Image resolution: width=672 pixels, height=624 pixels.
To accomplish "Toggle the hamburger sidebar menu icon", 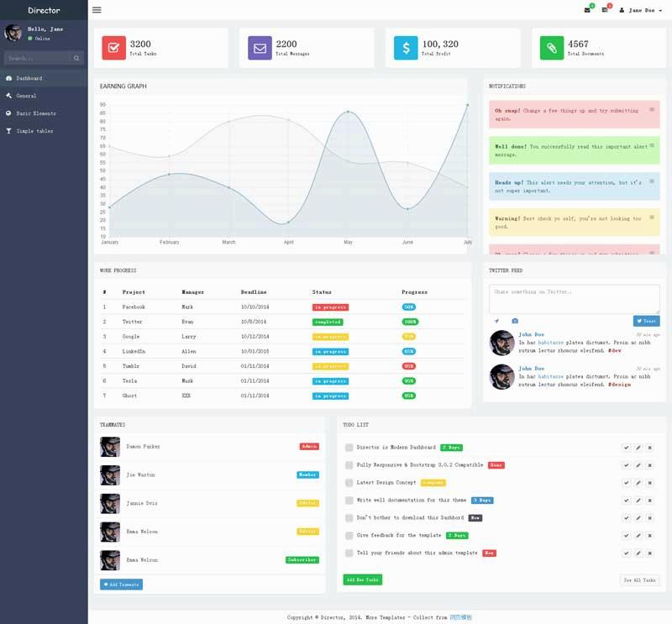I will point(97,10).
